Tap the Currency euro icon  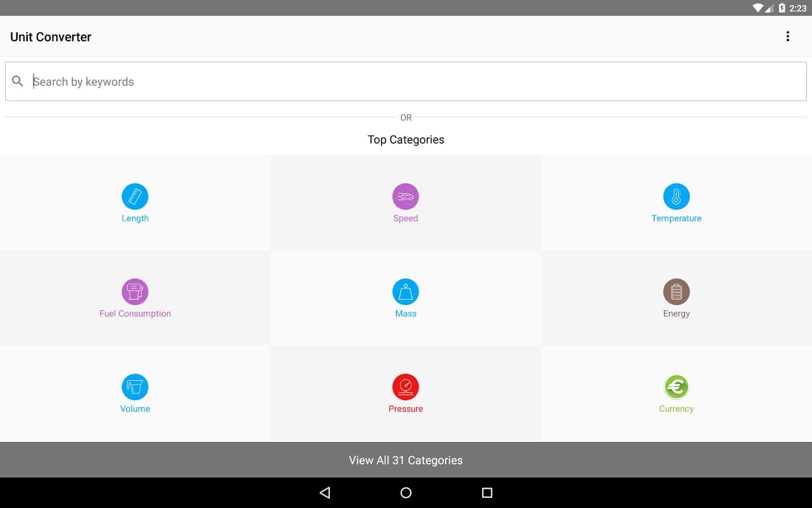[x=676, y=387]
